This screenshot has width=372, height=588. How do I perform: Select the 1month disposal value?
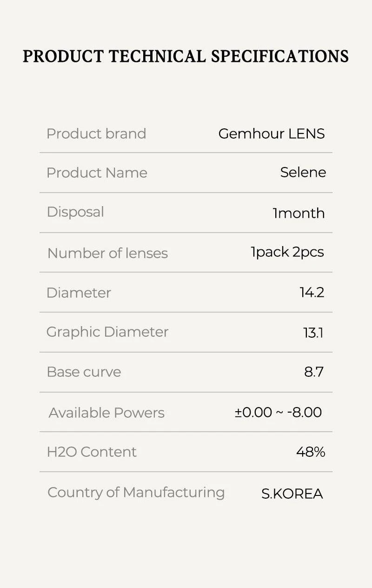(299, 213)
